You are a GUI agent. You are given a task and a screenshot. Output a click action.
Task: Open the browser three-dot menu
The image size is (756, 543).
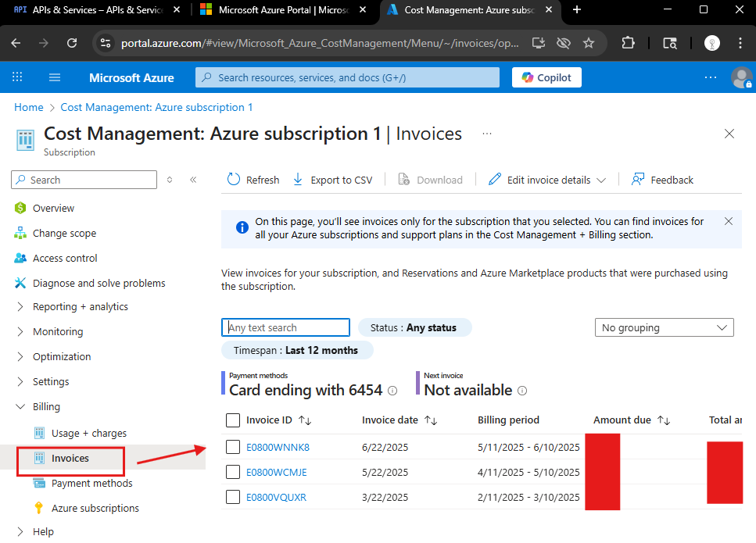pos(740,43)
